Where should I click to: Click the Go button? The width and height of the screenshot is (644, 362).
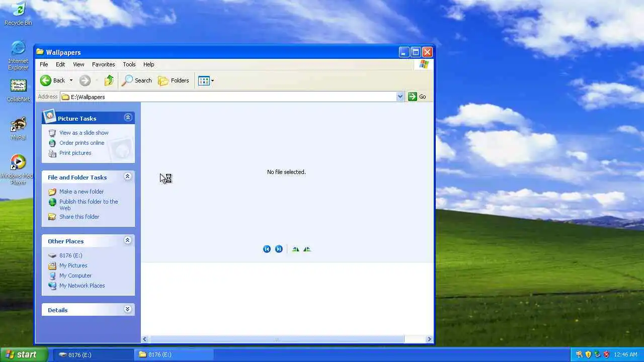tap(417, 97)
